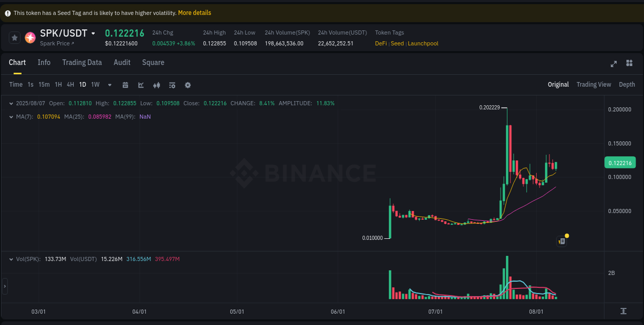Switch to Depth view
Viewport: 644px width, 325px height.
pos(627,84)
